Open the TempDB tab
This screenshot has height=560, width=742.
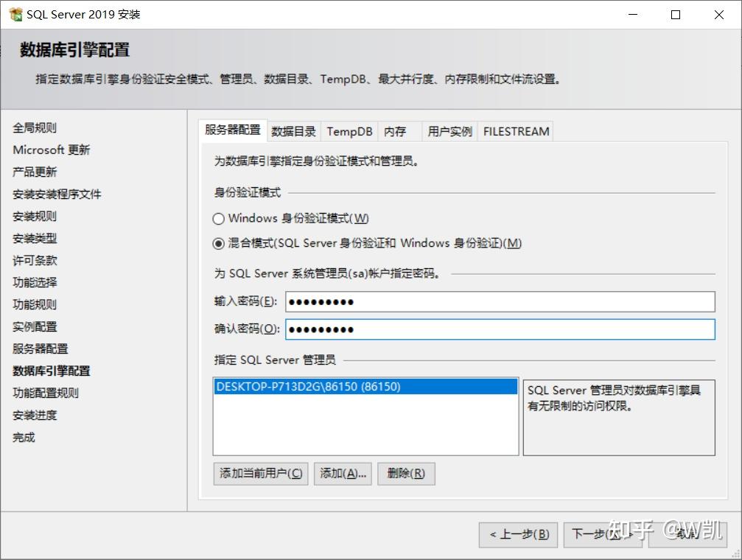(x=349, y=132)
